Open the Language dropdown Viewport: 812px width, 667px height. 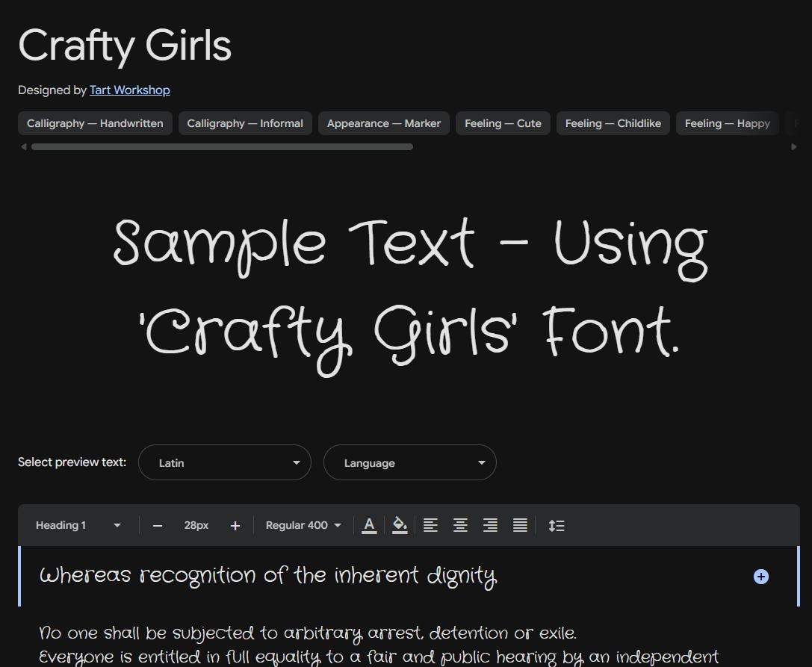click(x=410, y=462)
